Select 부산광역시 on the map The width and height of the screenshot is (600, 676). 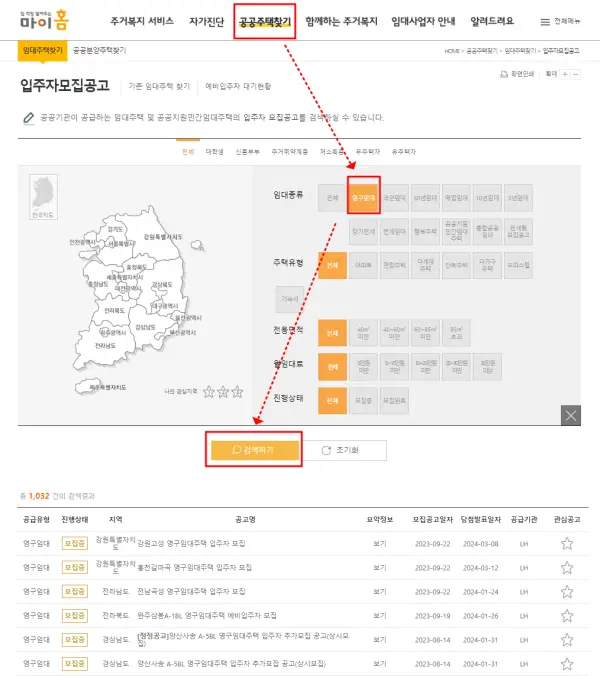(x=182, y=332)
